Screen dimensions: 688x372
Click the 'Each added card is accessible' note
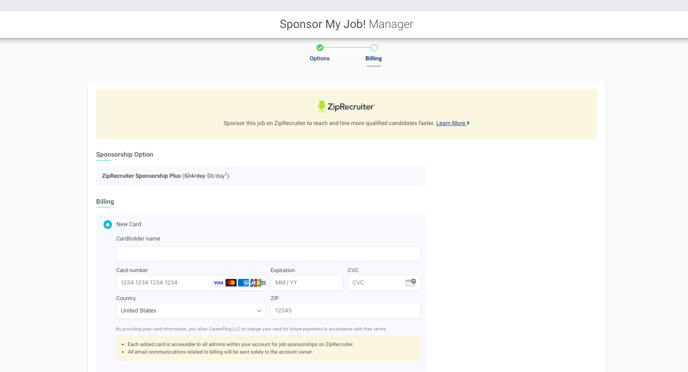coord(240,344)
